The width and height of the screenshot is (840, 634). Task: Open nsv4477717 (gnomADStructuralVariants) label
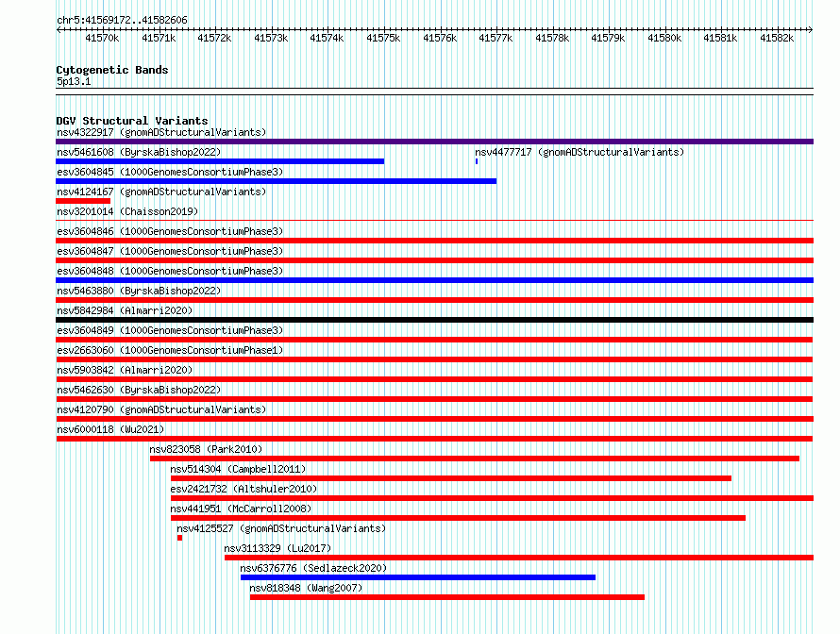(580, 152)
